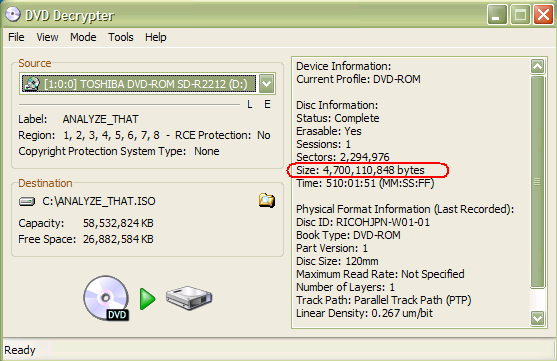The height and width of the screenshot is (361, 557).
Task: Open the Help menu
Action: (156, 37)
